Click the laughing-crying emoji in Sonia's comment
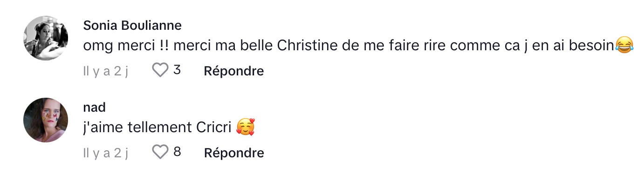This screenshot has width=644, height=175. [x=624, y=45]
